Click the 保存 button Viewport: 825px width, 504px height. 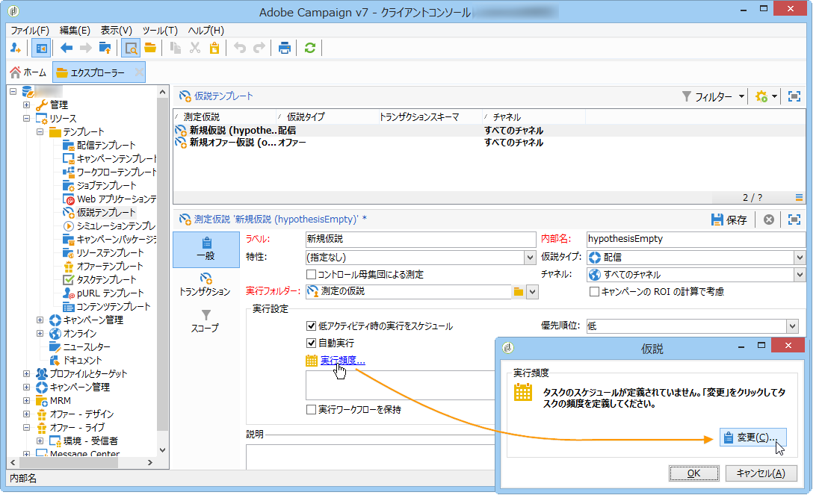point(729,220)
